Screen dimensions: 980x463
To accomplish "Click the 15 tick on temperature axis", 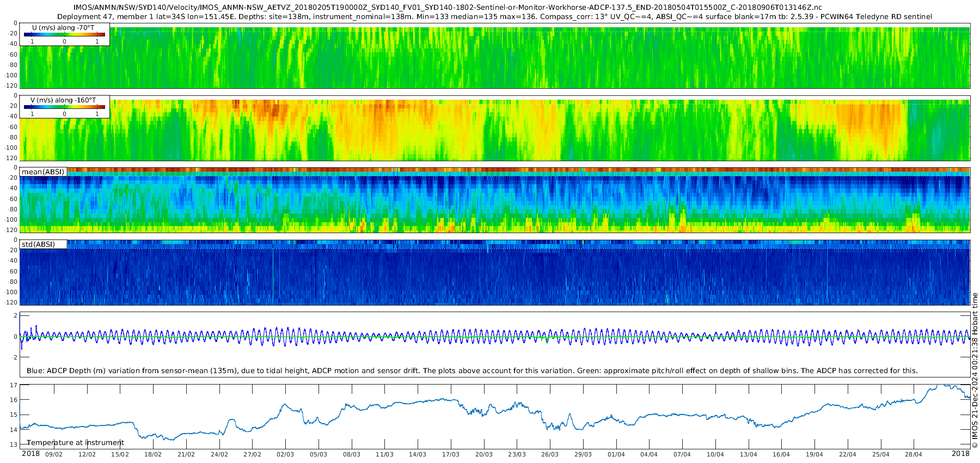I will click(x=14, y=415).
